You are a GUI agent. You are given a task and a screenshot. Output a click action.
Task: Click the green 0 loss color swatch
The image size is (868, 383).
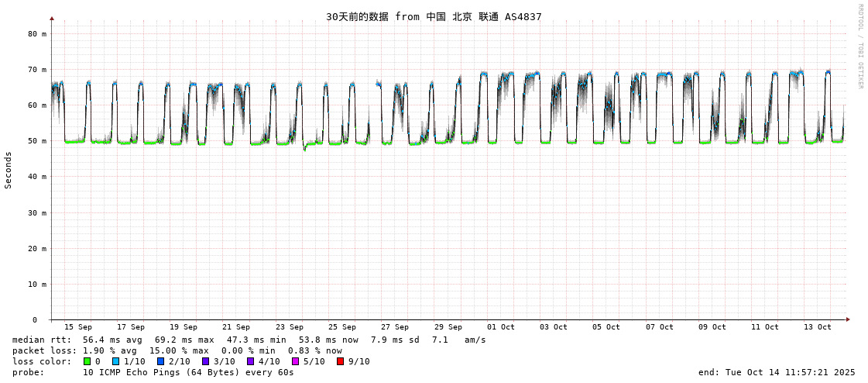[87, 361]
